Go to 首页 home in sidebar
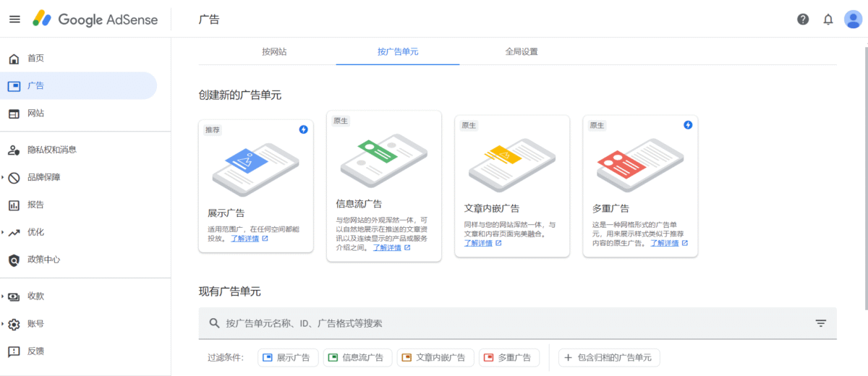868x376 pixels. coord(35,58)
